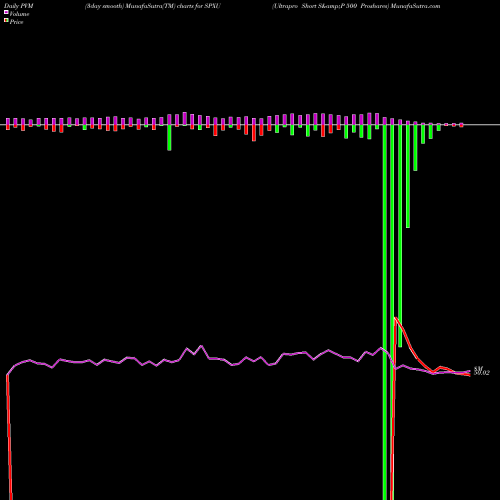Click the 'Ultrapro Short S&P 500 Proshares' caption

330,6
